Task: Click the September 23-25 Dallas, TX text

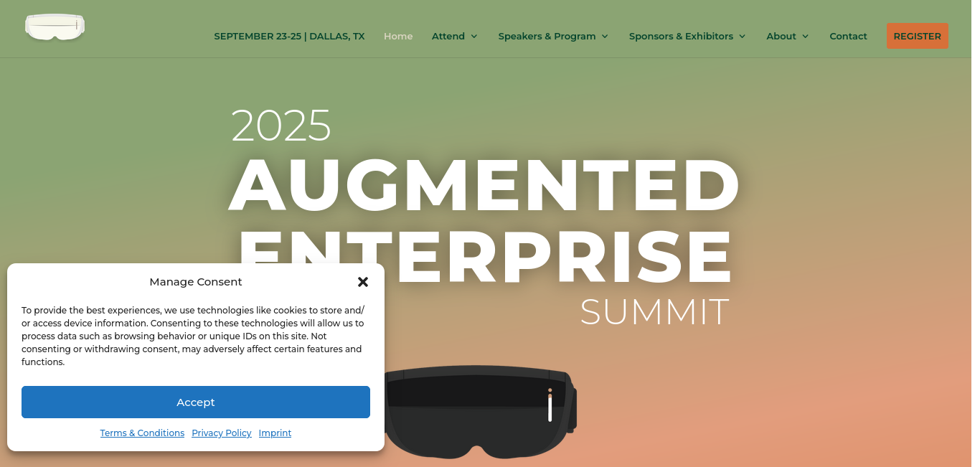Action: click(289, 36)
